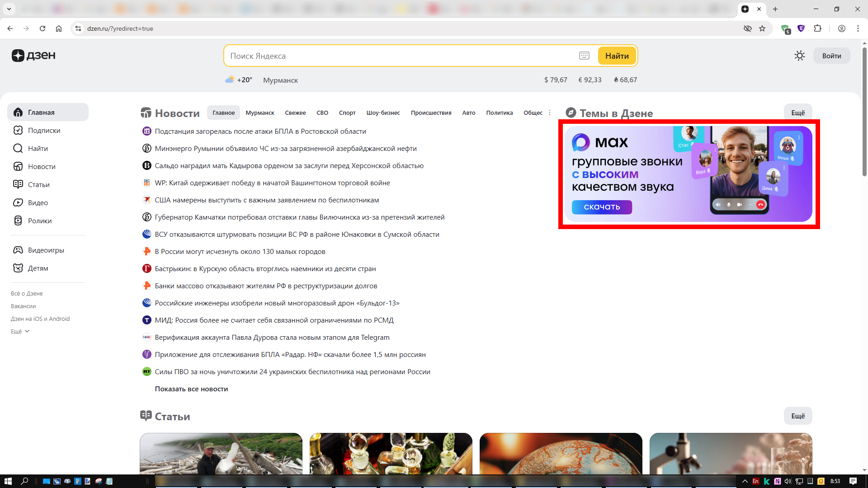
Task: Open the Ролики sidebar icon
Action: (18, 221)
